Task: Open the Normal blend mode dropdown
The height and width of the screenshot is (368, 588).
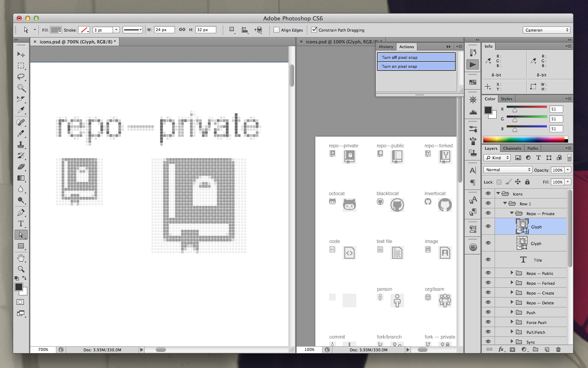Action: pos(508,170)
